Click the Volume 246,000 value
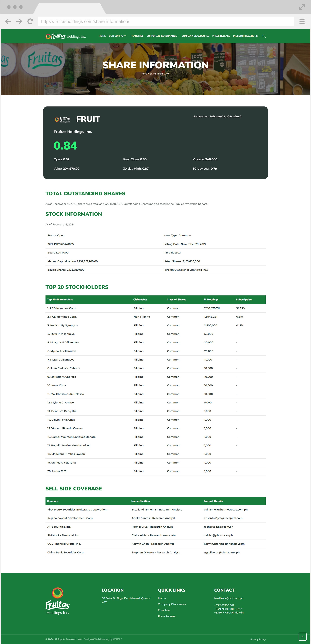Image resolution: width=311 pixels, height=644 pixels. point(205,159)
